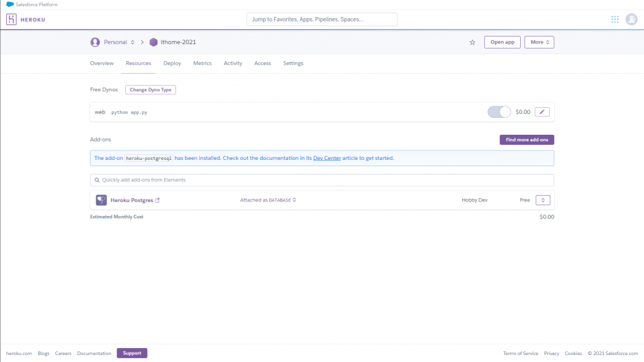The width and height of the screenshot is (644, 362).
Task: Edit web dyno with pencil icon
Action: tap(542, 112)
